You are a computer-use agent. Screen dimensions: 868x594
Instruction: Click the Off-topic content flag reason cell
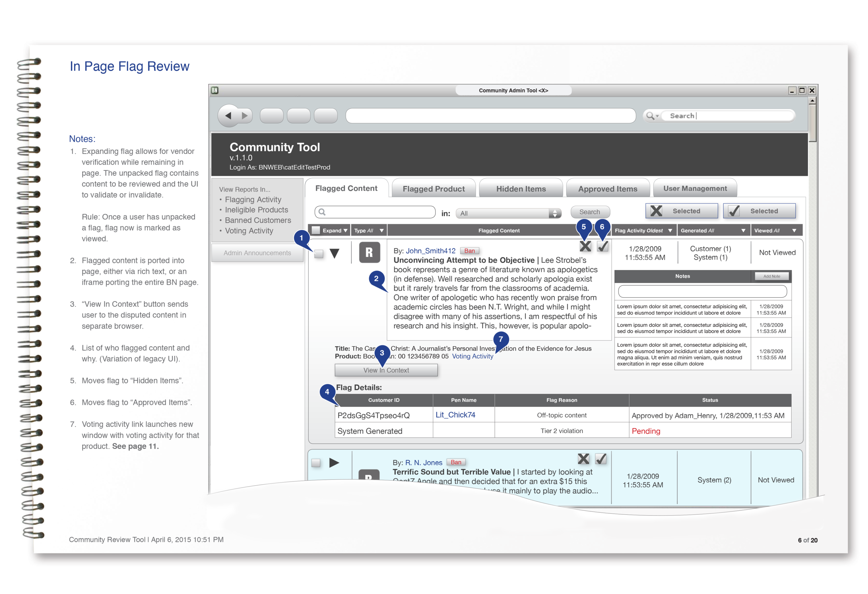(x=561, y=415)
